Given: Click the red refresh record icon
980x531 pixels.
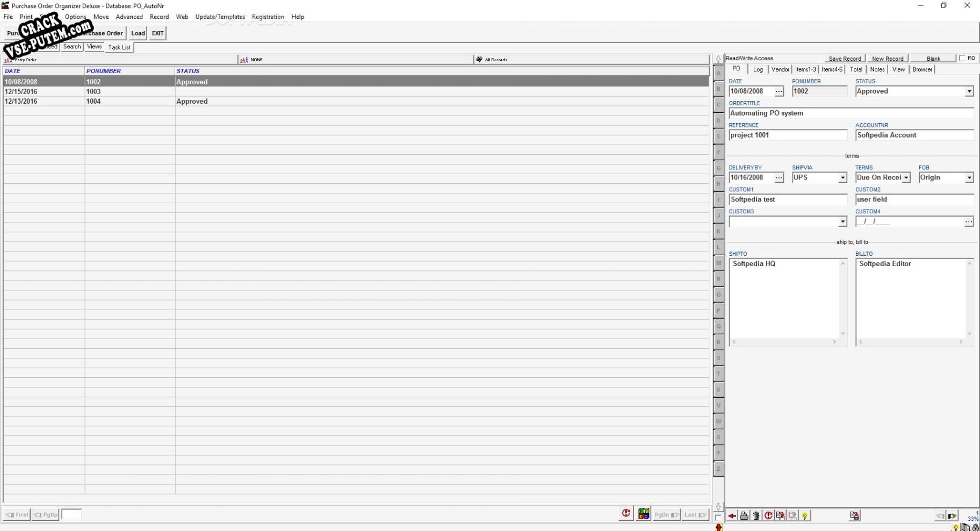Looking at the screenshot, I should coord(768,515).
